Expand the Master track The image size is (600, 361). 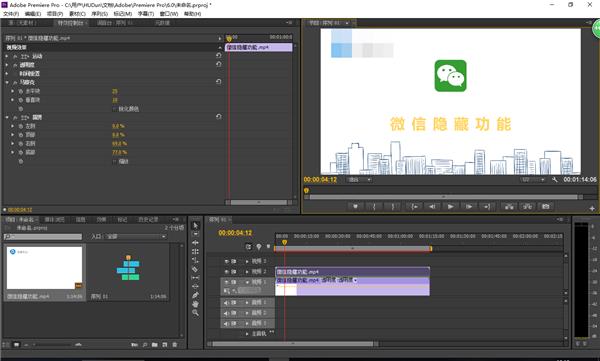[247, 334]
